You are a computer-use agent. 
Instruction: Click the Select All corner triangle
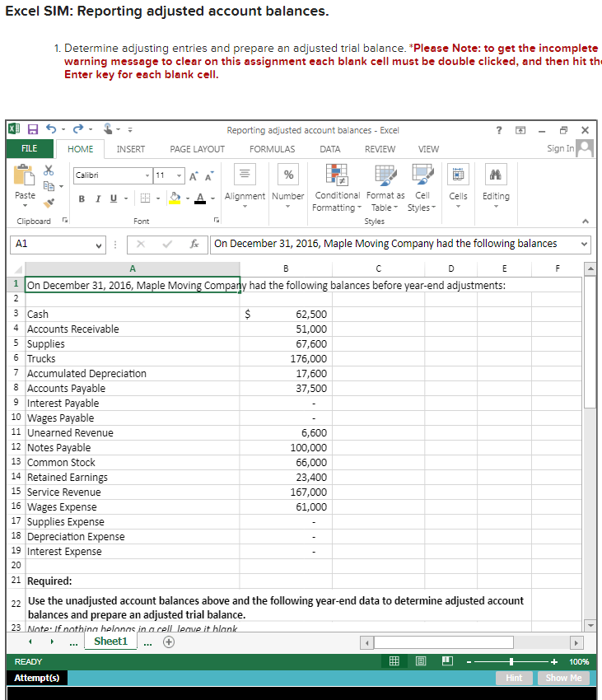click(19, 268)
